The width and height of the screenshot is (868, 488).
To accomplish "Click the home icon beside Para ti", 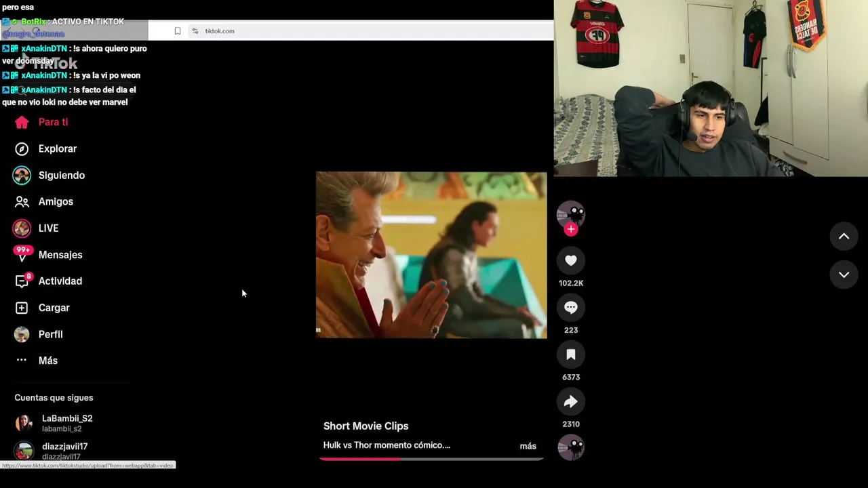I will click(x=22, y=122).
